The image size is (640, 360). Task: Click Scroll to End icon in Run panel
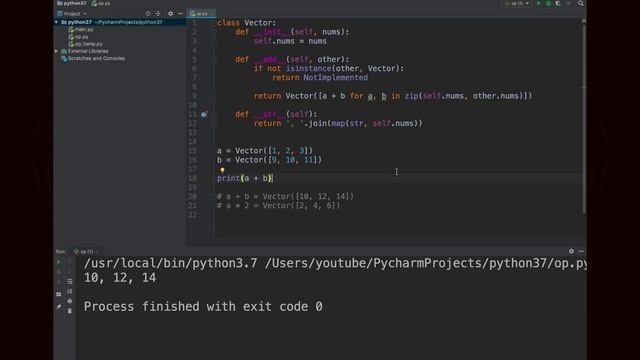coord(70,291)
